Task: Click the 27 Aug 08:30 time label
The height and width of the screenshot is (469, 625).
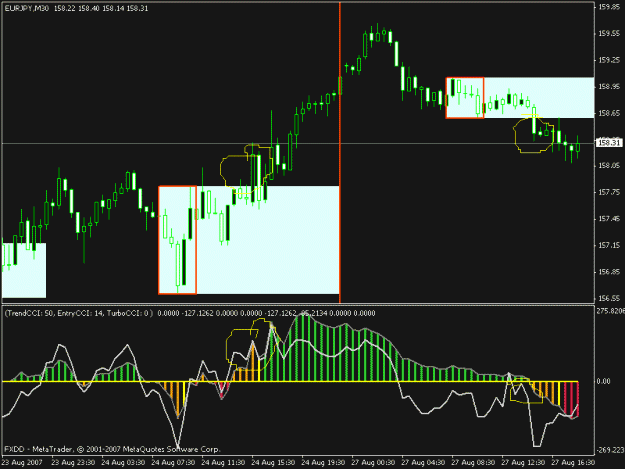Action: click(474, 463)
